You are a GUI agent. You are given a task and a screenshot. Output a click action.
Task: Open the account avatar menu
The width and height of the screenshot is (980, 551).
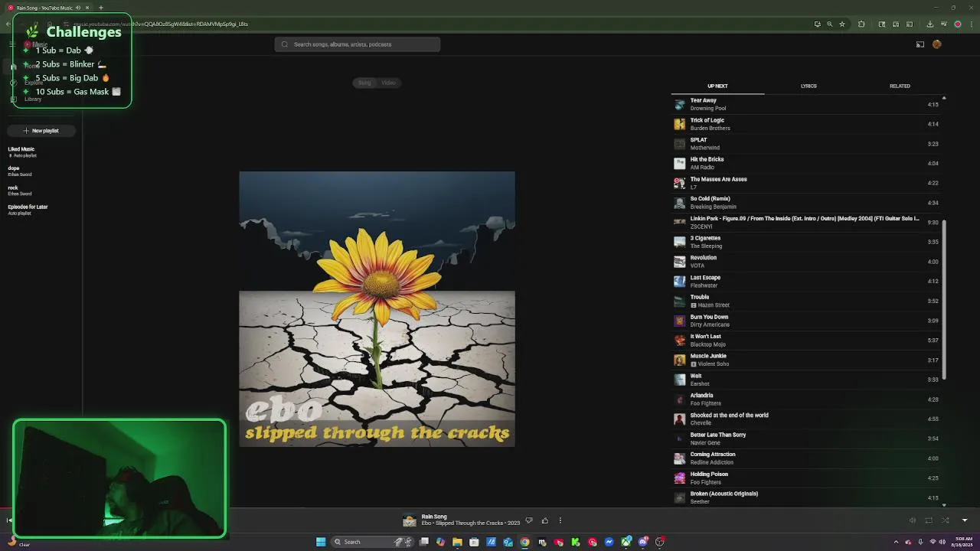pyautogui.click(x=936, y=44)
